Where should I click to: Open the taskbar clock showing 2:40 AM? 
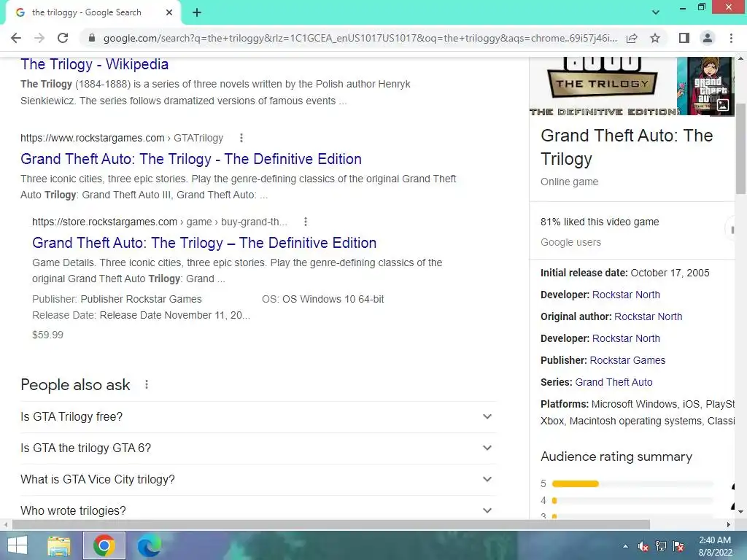715,546
